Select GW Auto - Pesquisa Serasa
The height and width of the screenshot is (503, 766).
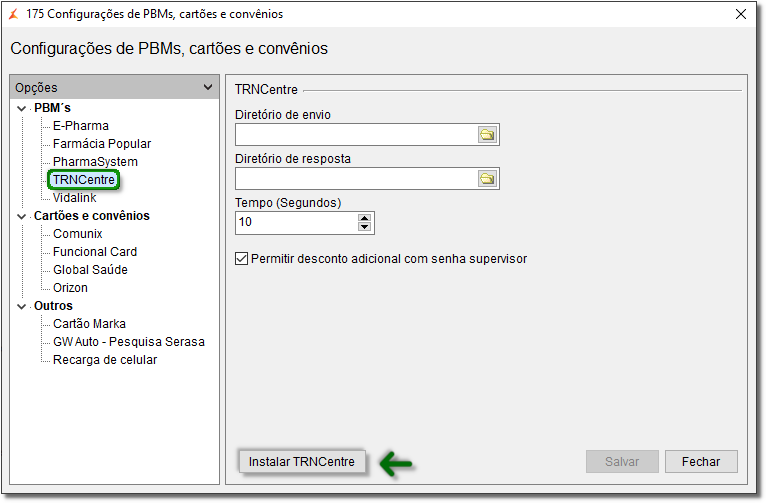tap(129, 342)
